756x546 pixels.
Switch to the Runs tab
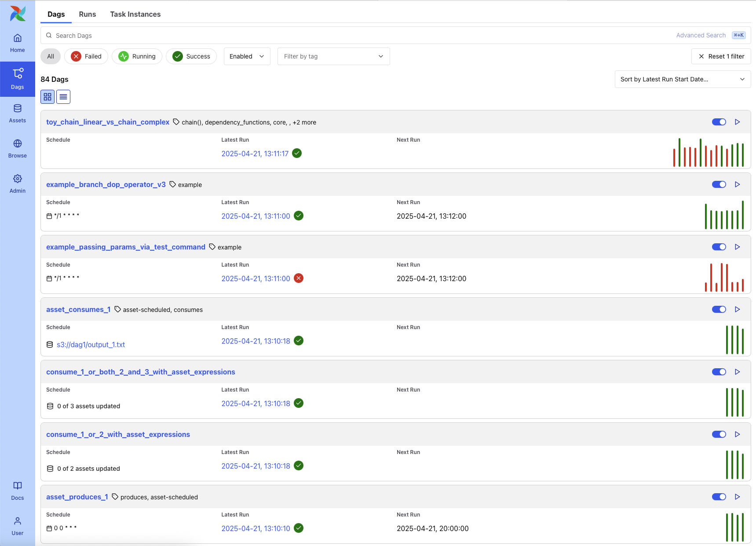(88, 14)
